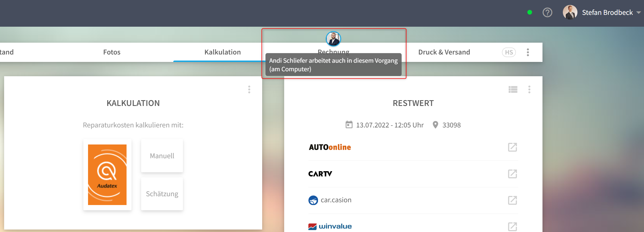Expand the Stefan Brodbeck user dropdown arrow
644x232 pixels.
coord(638,13)
